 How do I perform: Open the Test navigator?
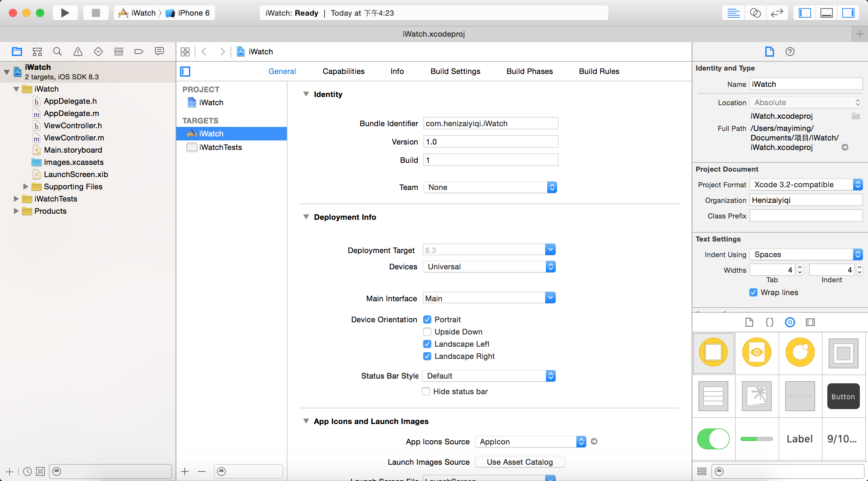coord(98,52)
